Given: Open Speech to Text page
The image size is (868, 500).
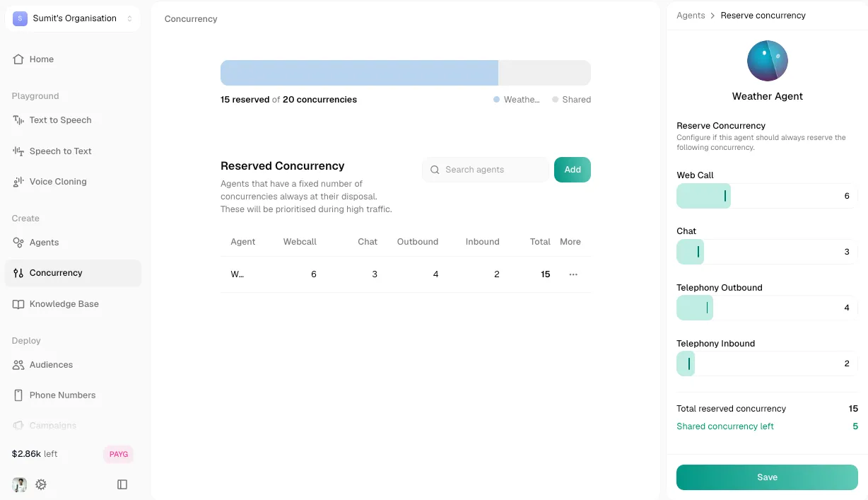Looking at the screenshot, I should (73, 151).
